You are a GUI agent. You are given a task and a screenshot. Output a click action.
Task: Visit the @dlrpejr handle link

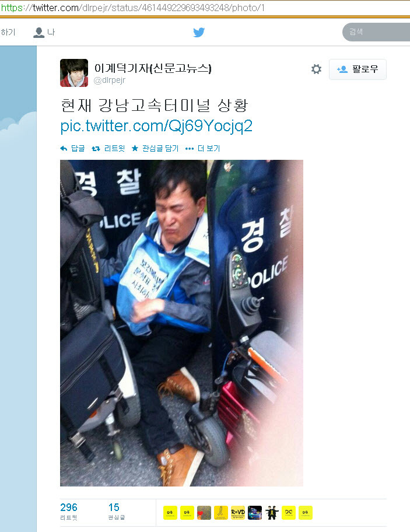click(109, 80)
